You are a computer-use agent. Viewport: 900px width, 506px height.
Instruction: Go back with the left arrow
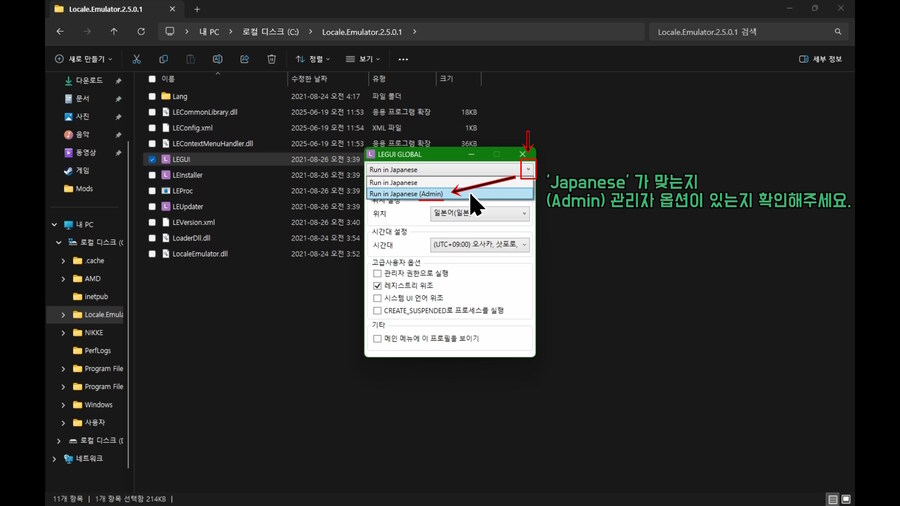click(x=60, y=32)
